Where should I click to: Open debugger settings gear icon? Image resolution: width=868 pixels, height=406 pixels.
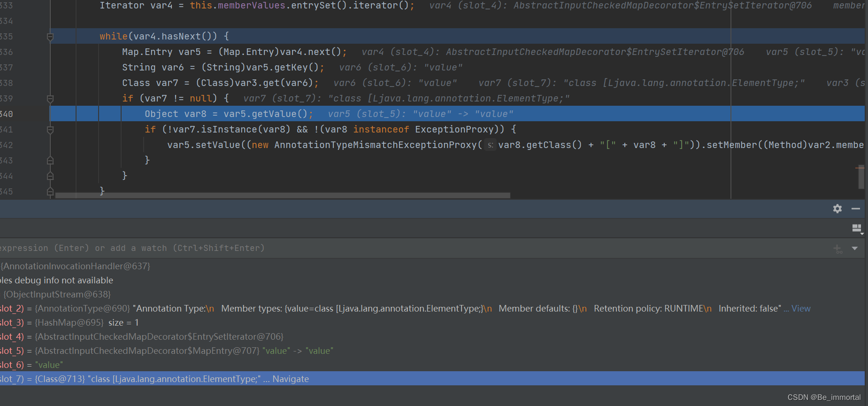pyautogui.click(x=837, y=209)
